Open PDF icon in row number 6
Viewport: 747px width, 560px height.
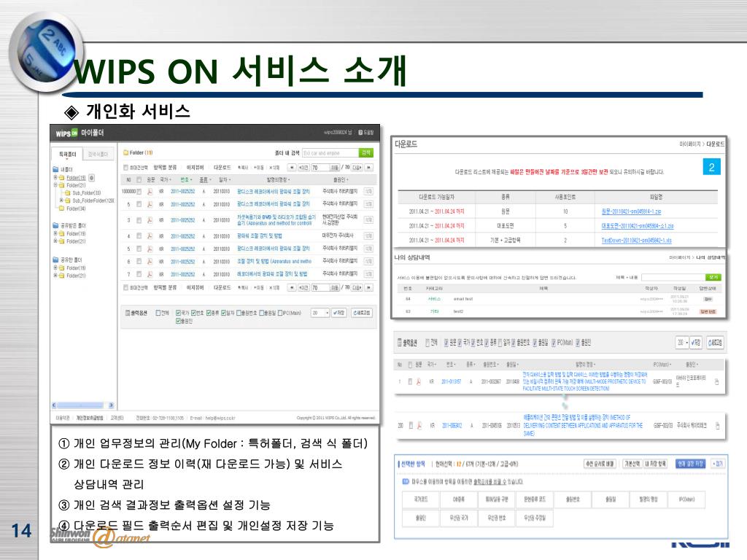point(150,262)
